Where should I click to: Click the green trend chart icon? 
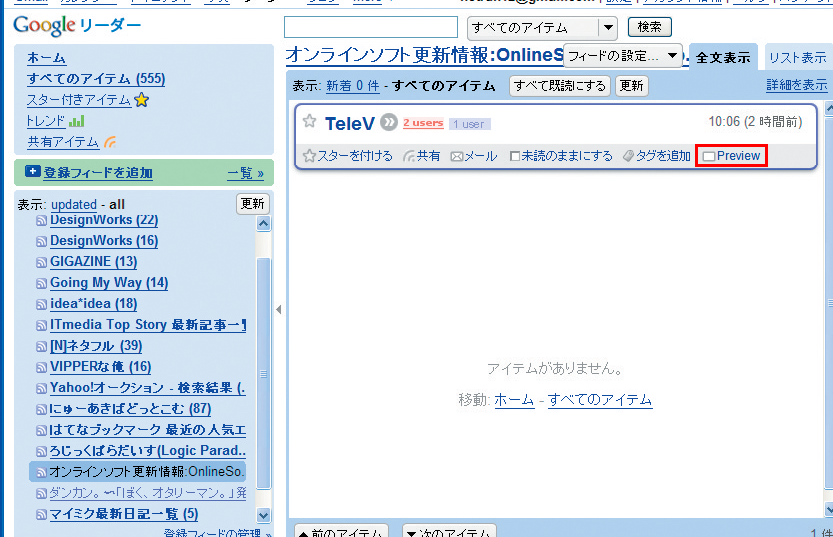point(76,121)
